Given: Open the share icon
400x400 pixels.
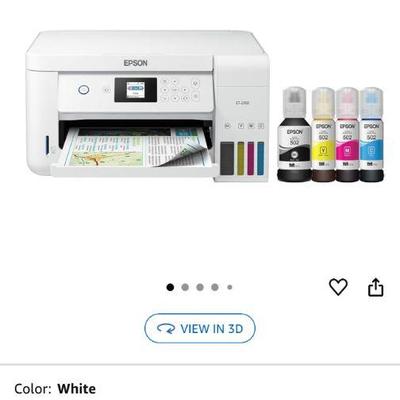Looking at the screenshot, I should 376,287.
